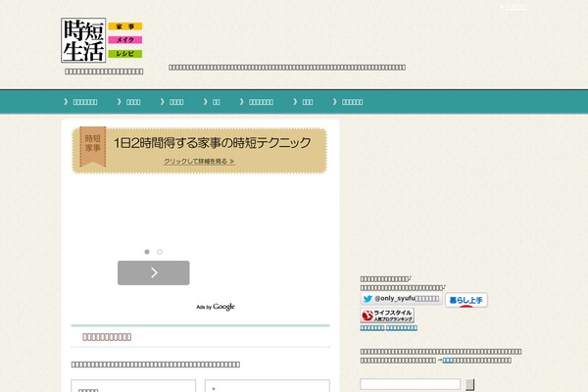Open the 暮らし上手 badge button
This screenshot has width=588, height=392.
466,300
